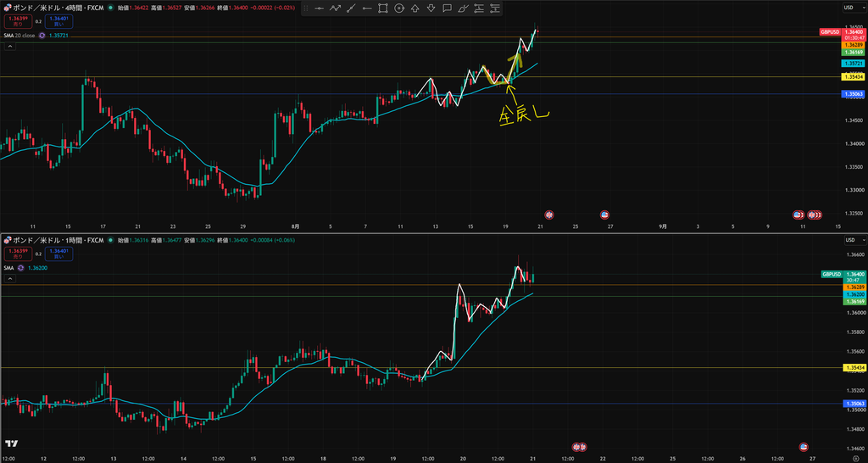
Task: Click 高値 1.36477 in 1-hour chart header
Action: 166,240
